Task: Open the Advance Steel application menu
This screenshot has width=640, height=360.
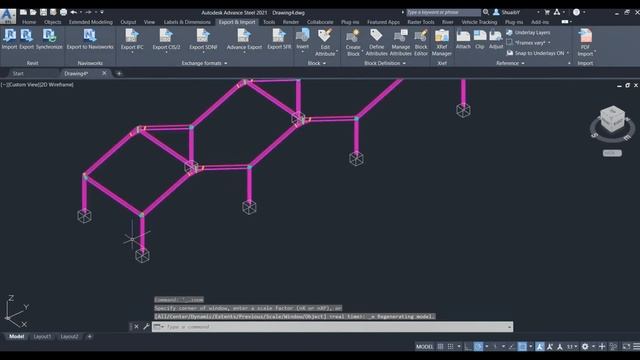Action: tap(8, 16)
